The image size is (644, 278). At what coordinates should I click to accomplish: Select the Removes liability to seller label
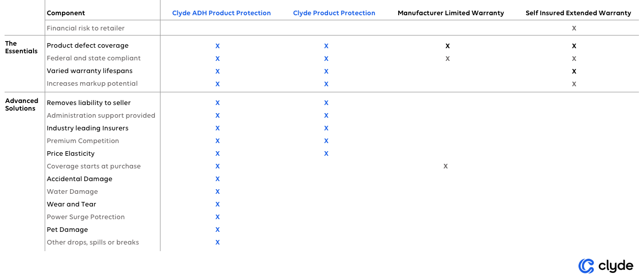click(89, 103)
